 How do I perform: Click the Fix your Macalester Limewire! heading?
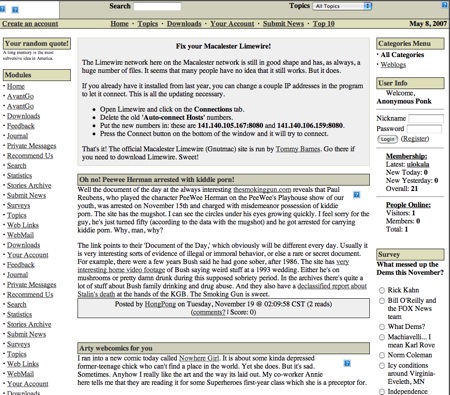pos(223,46)
